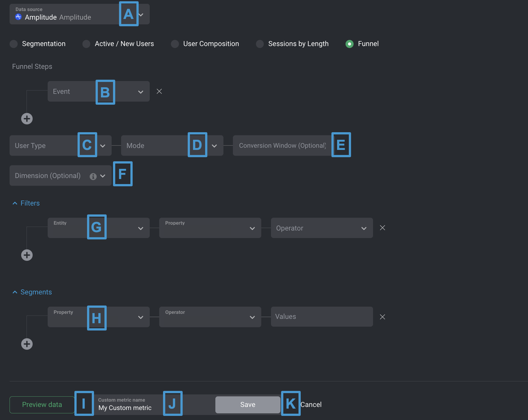This screenshot has width=528, height=420.
Task: Add a new funnel step
Action: coord(27,119)
